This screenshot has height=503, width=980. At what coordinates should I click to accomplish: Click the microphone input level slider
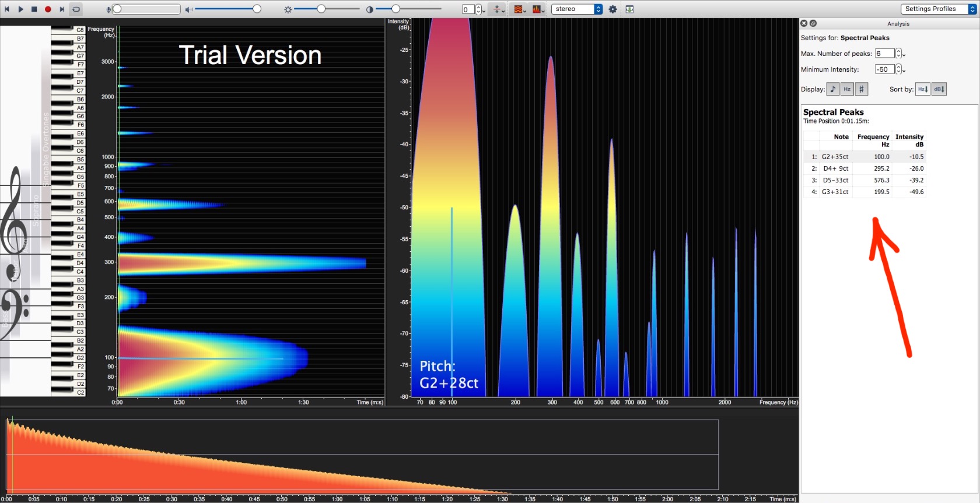(x=147, y=9)
